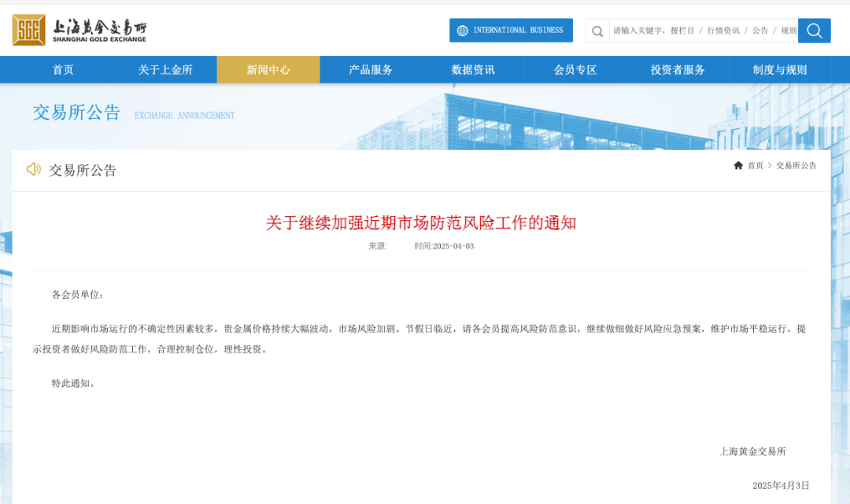Navigate to 会员专区 section

(575, 70)
